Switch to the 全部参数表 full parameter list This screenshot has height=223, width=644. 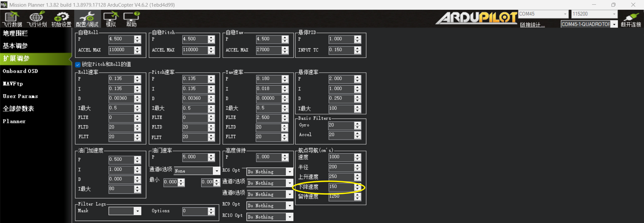pyautogui.click(x=18, y=108)
